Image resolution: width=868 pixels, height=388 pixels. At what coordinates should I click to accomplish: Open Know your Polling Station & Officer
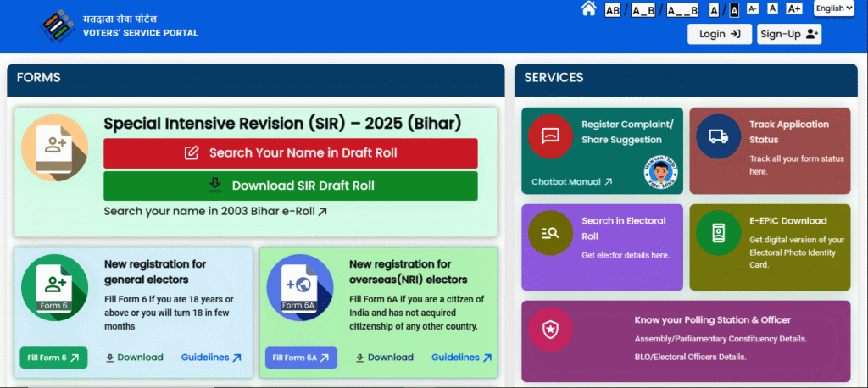(x=712, y=320)
